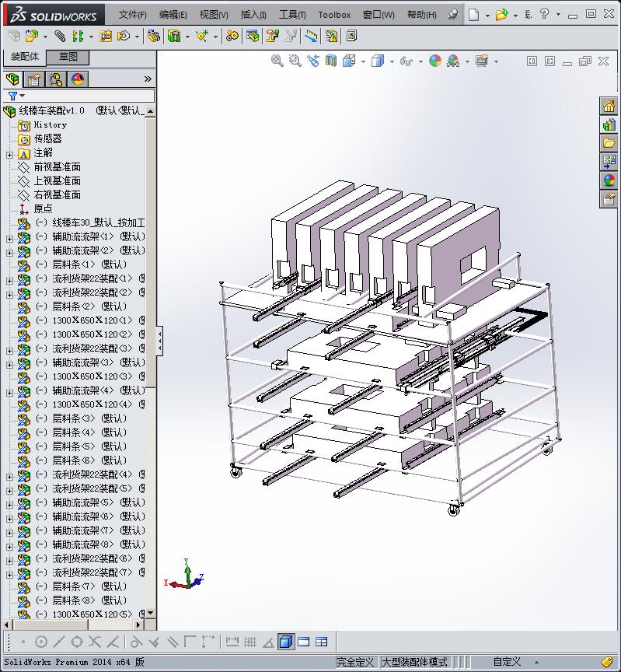621x672 pixels.
Task: Click the feature tree scroll-down arrow
Action: pyautogui.click(x=150, y=613)
